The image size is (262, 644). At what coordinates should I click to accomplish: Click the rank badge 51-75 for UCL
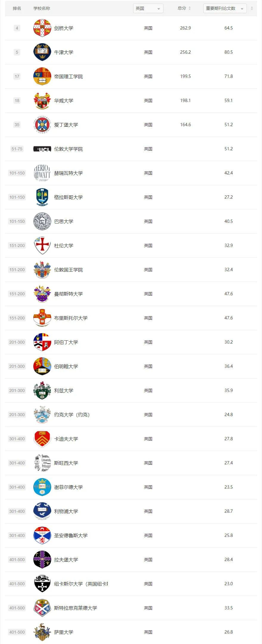[17, 149]
